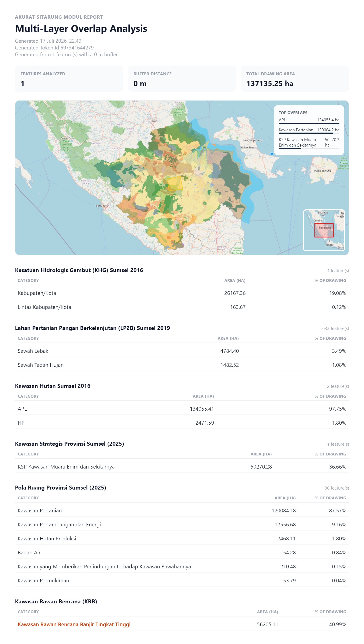Click percentage "1.08%"

339,365
